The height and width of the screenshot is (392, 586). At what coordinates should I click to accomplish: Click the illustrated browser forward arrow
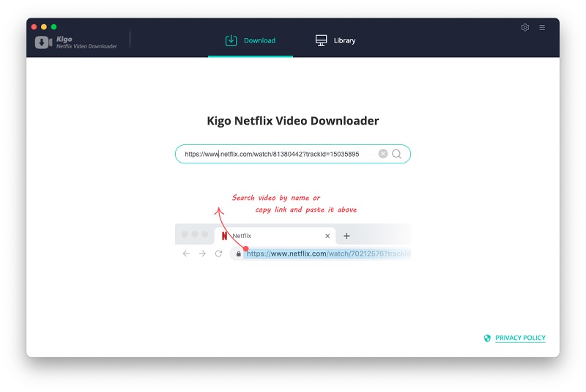(x=202, y=254)
